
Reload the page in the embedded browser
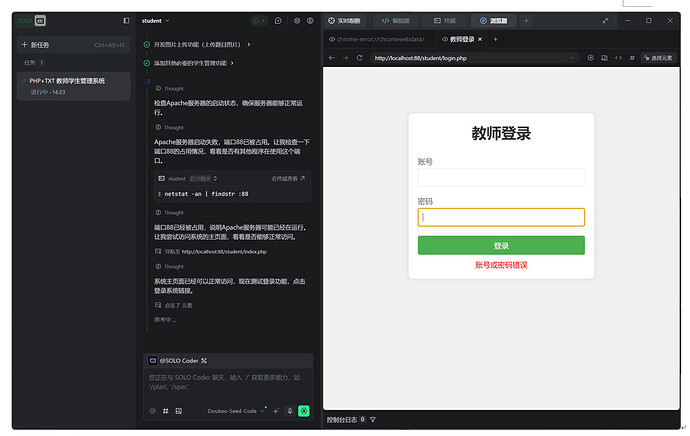pos(360,58)
